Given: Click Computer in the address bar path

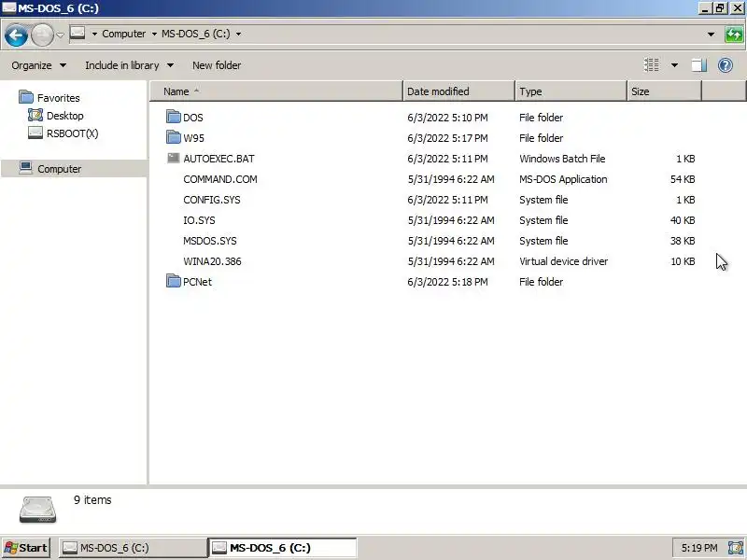Looking at the screenshot, I should coord(124,34).
